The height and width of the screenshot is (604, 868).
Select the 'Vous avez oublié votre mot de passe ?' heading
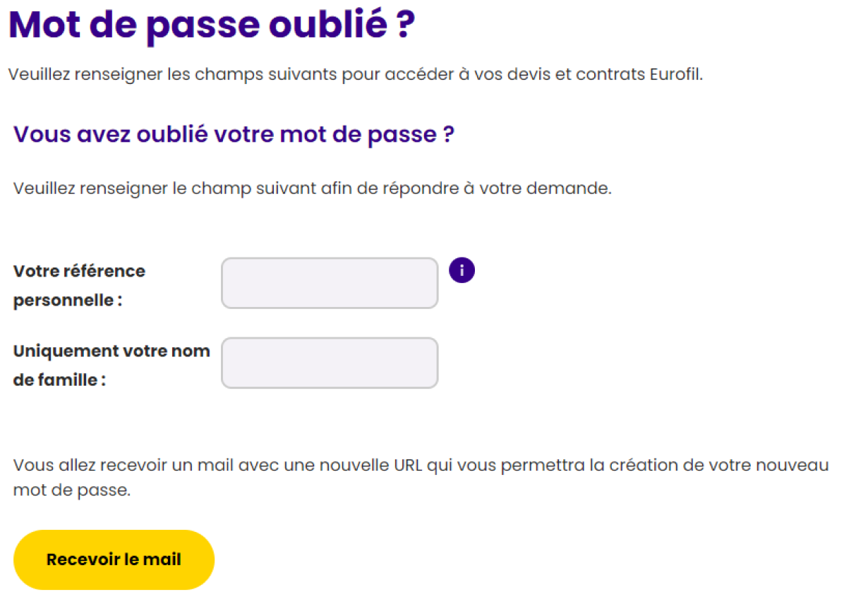[x=234, y=134]
